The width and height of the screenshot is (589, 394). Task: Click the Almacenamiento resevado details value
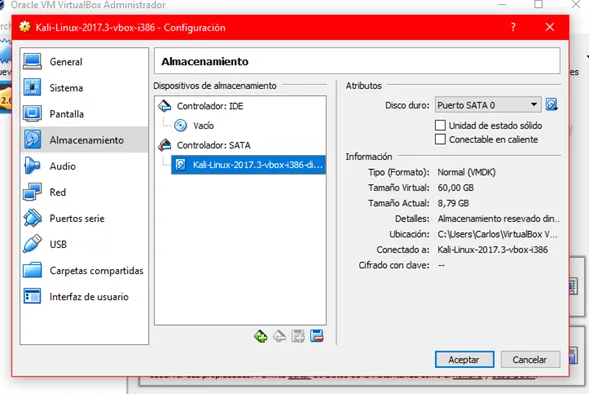498,219
